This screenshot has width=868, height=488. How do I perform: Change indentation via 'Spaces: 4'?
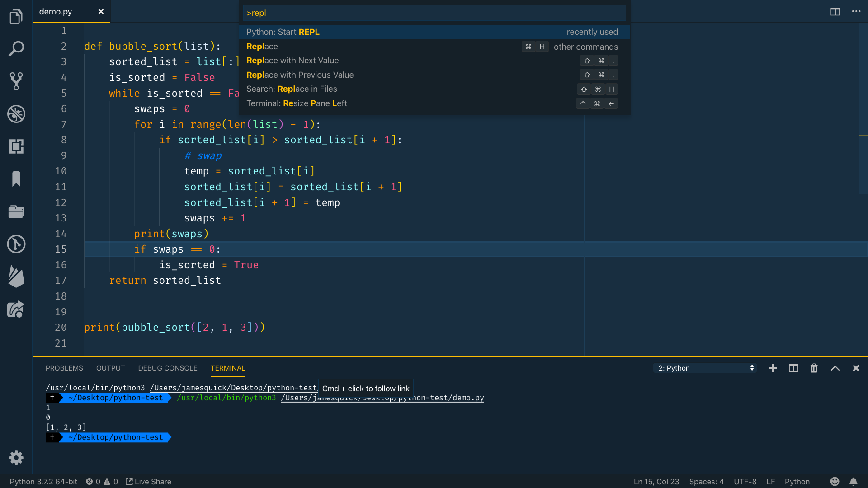click(706, 482)
